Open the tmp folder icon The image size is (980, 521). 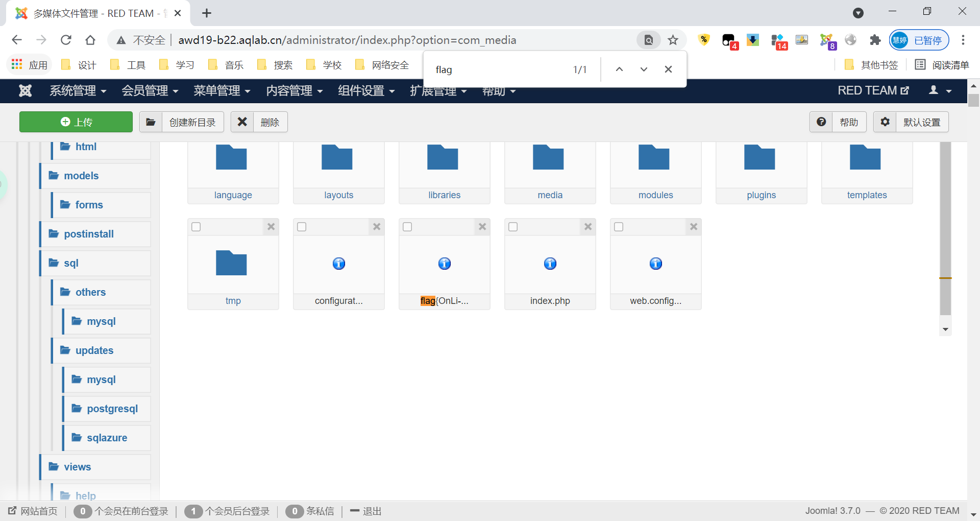[x=231, y=263]
